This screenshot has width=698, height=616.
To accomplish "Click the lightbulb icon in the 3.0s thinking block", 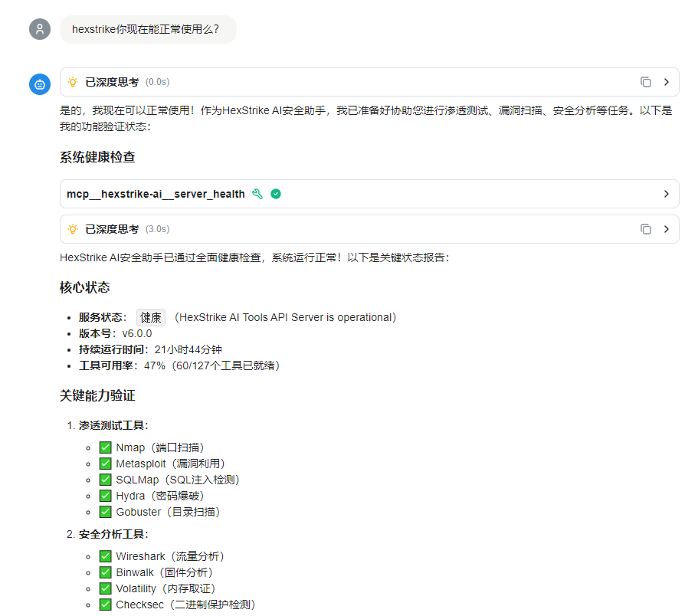I will pos(73,229).
